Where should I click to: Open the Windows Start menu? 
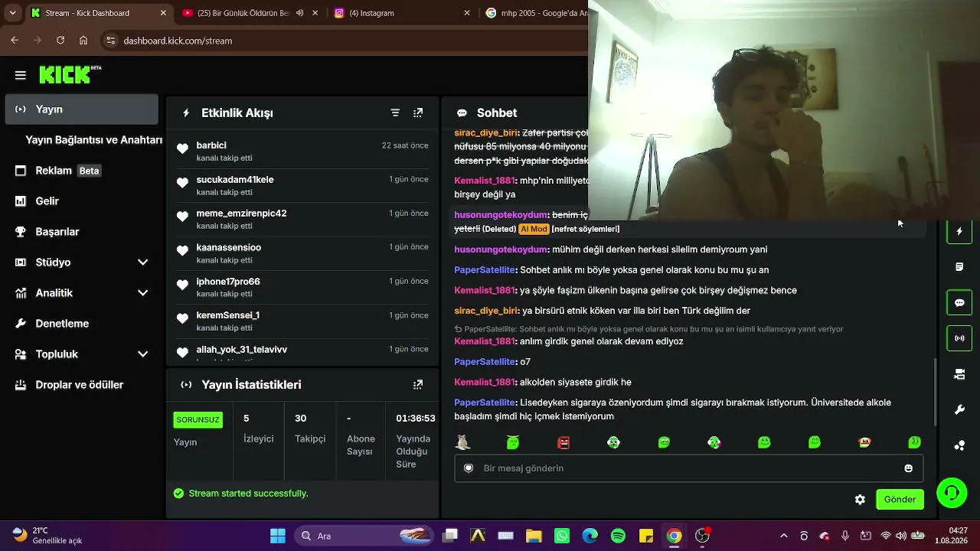click(277, 536)
